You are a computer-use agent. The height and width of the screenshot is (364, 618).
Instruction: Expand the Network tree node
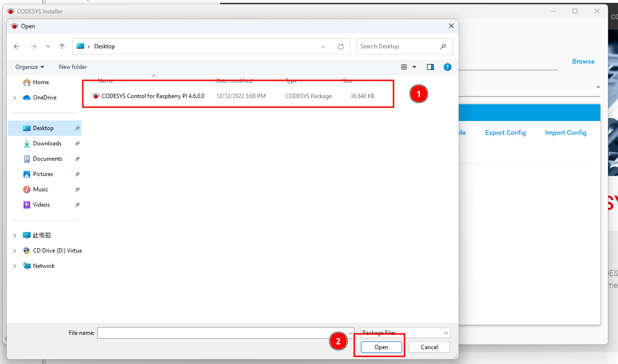pyautogui.click(x=14, y=266)
